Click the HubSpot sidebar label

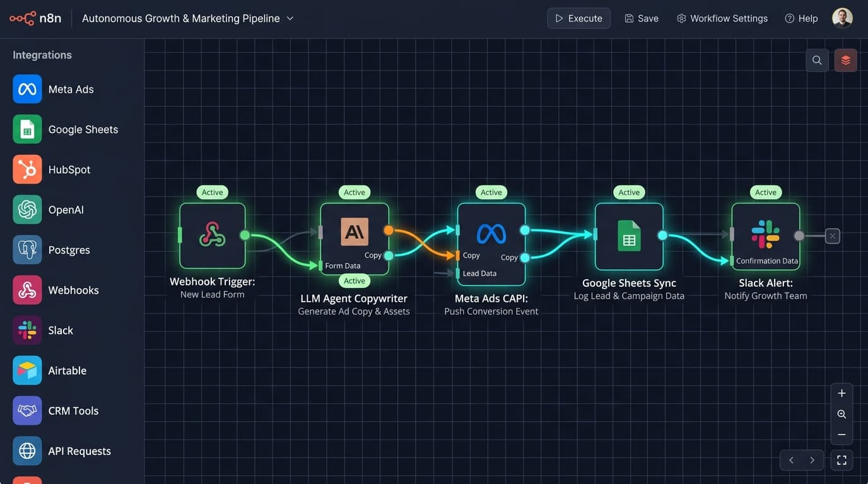pos(69,170)
